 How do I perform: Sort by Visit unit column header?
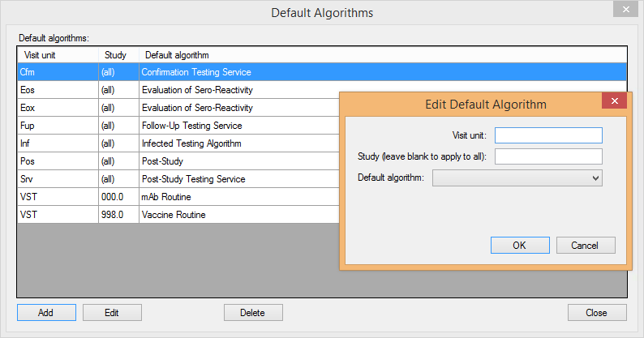click(x=57, y=55)
